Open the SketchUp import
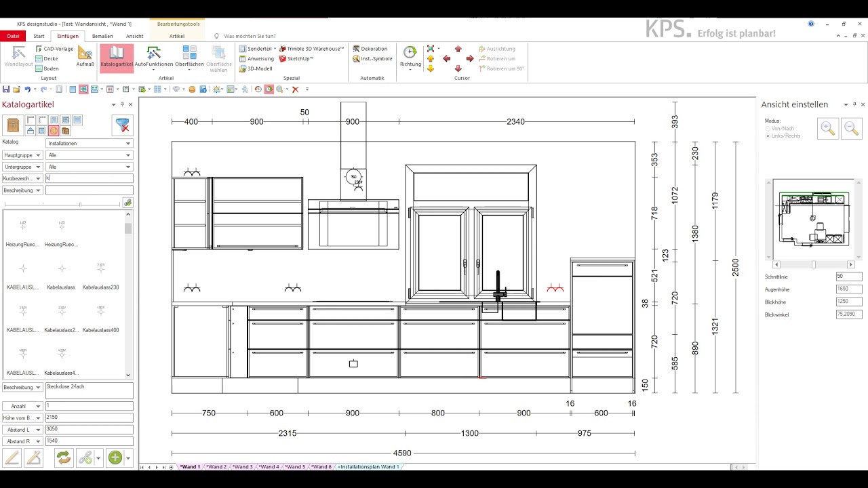 [296, 59]
